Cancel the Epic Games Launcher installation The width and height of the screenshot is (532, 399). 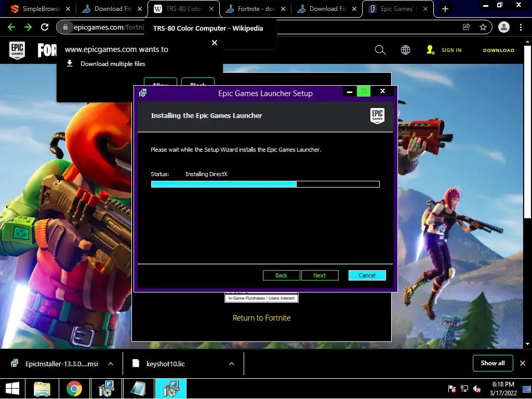pyautogui.click(x=367, y=275)
